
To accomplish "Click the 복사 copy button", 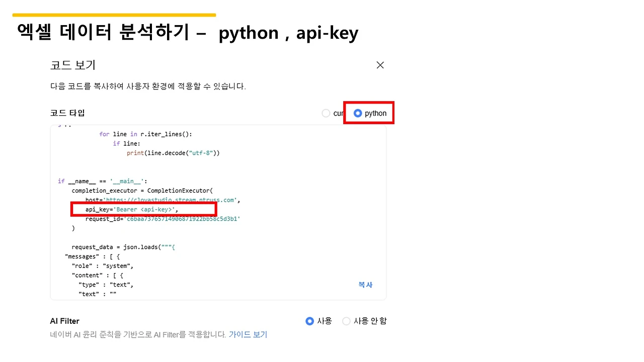I will click(x=365, y=285).
